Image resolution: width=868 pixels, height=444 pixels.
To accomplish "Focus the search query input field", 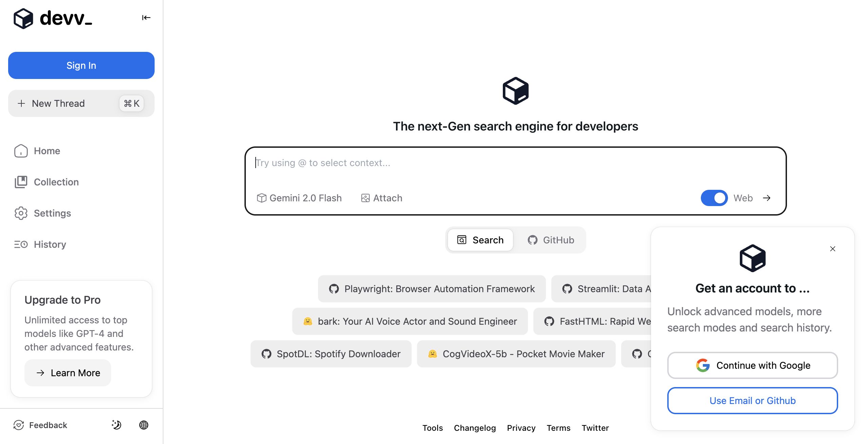I will [x=515, y=163].
